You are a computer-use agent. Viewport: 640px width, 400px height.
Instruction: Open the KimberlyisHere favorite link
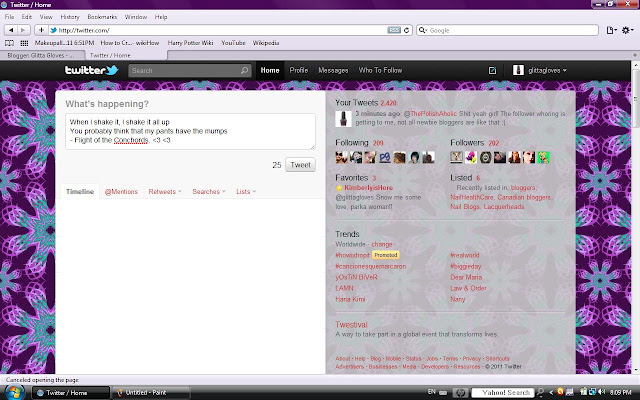coord(368,188)
